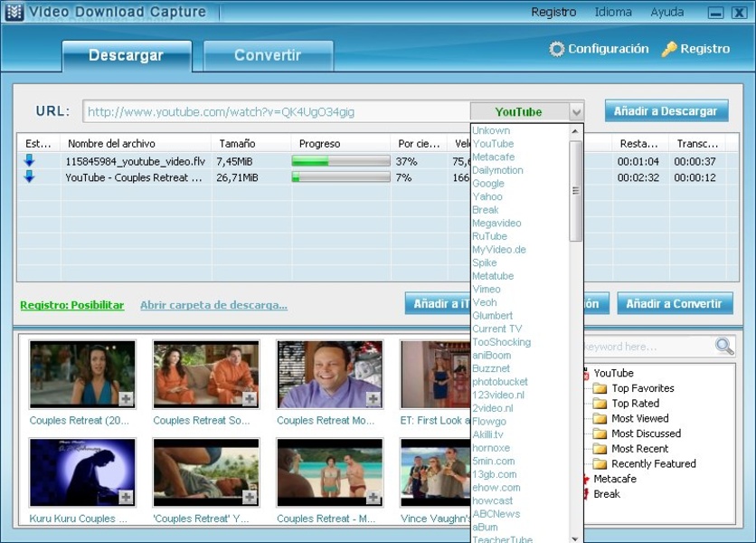
Task: Add Kuru Kuru Couples video via plus icon
Action: coord(126,497)
